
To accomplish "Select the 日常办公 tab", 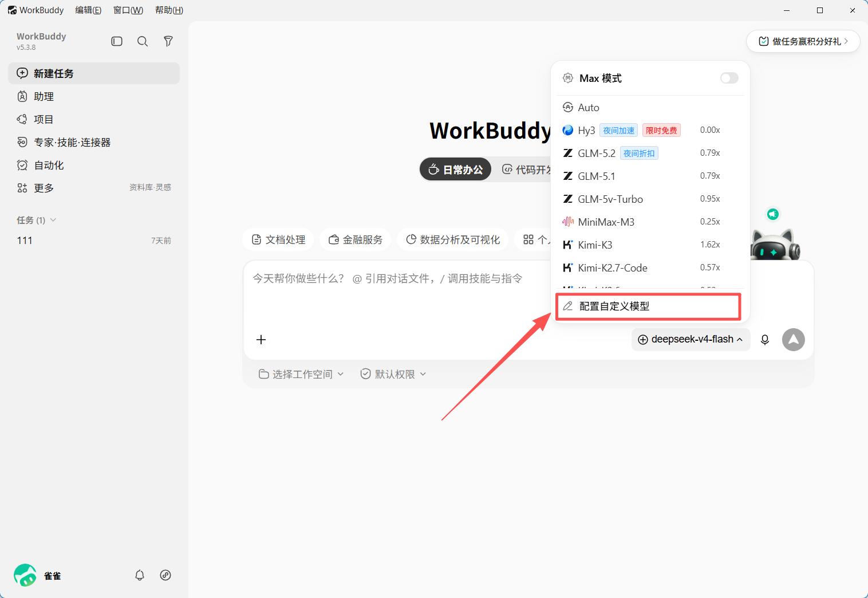I will [x=456, y=170].
